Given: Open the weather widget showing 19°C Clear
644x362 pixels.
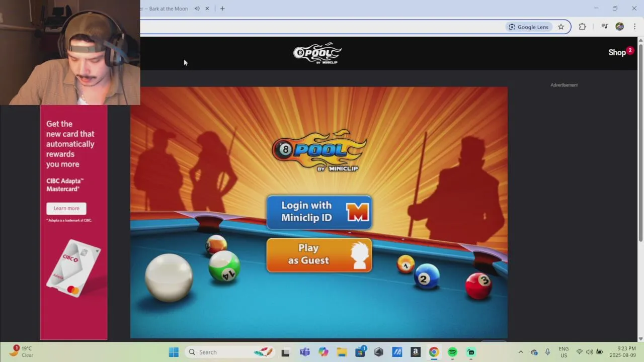Looking at the screenshot, I should (21, 351).
